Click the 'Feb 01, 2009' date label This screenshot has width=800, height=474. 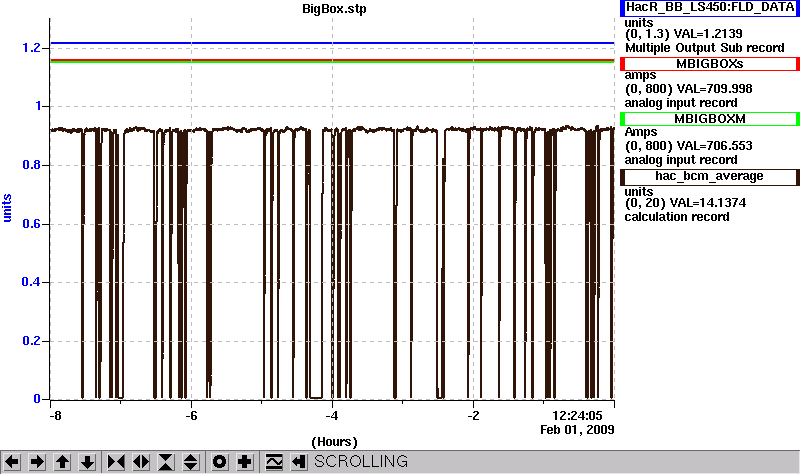577,430
